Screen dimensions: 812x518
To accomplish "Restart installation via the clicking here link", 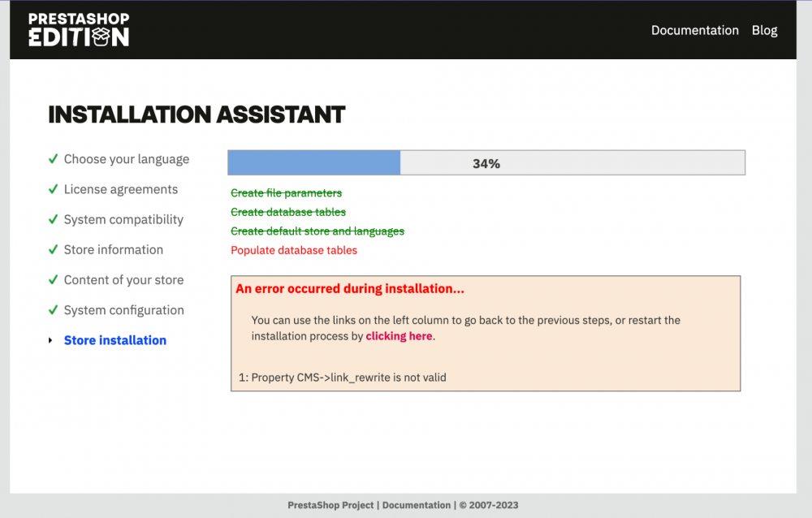I will [399, 335].
